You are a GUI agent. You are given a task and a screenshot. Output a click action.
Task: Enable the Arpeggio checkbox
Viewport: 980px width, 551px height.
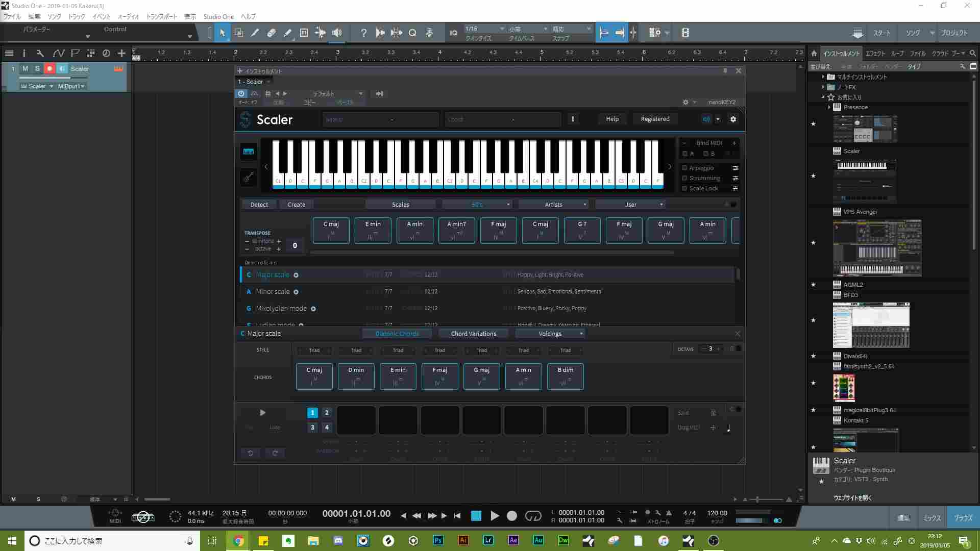[684, 168]
